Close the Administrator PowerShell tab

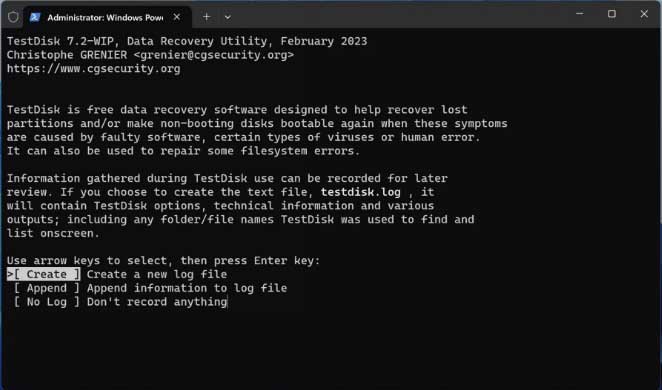(177, 17)
